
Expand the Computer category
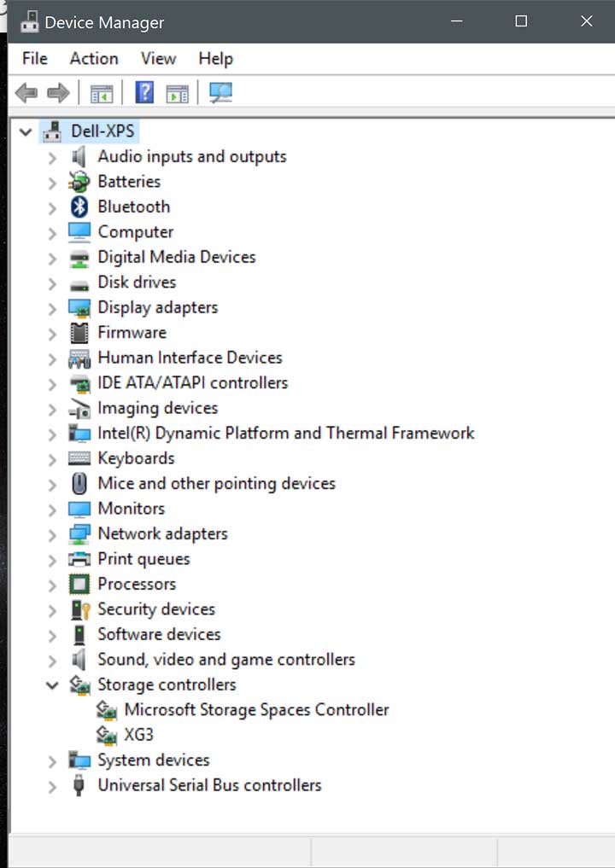(x=52, y=233)
